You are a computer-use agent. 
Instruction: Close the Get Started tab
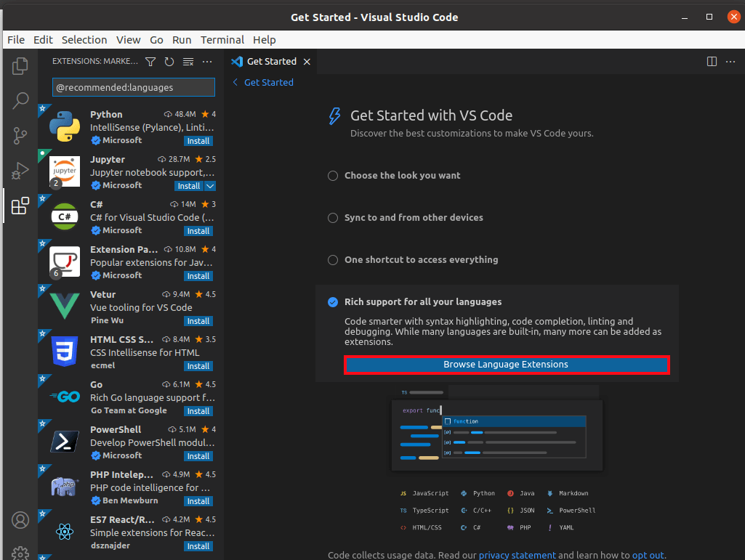click(x=307, y=62)
